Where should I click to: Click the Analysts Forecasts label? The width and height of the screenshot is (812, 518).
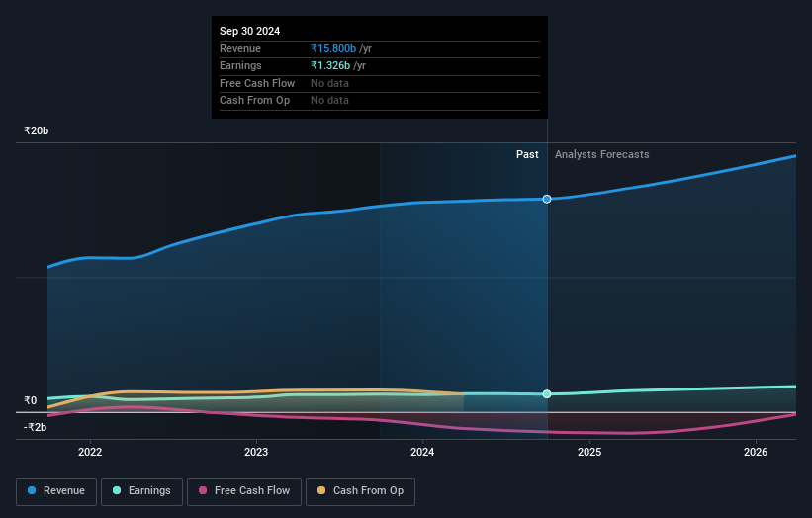click(x=601, y=155)
